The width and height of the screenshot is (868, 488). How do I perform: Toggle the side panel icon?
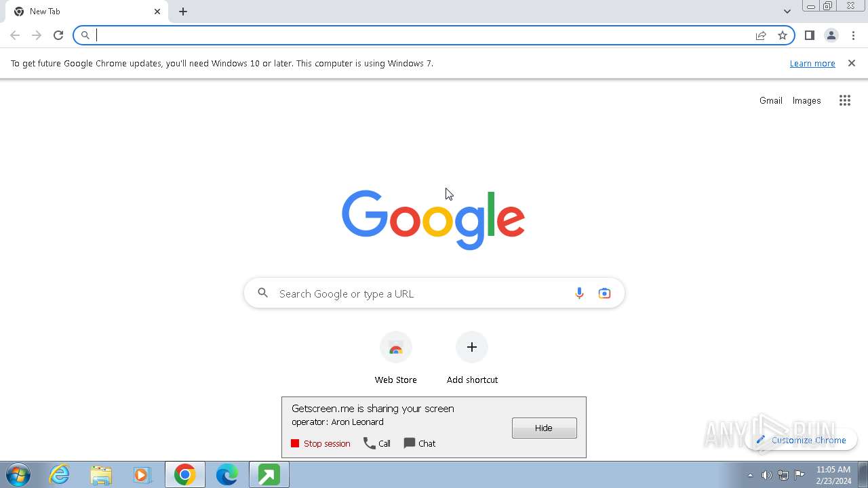tap(810, 35)
